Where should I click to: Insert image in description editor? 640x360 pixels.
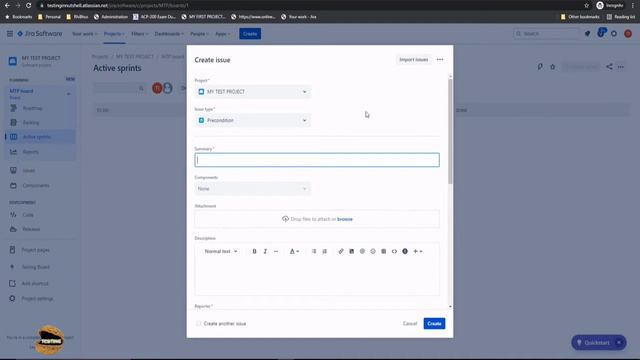point(351,251)
